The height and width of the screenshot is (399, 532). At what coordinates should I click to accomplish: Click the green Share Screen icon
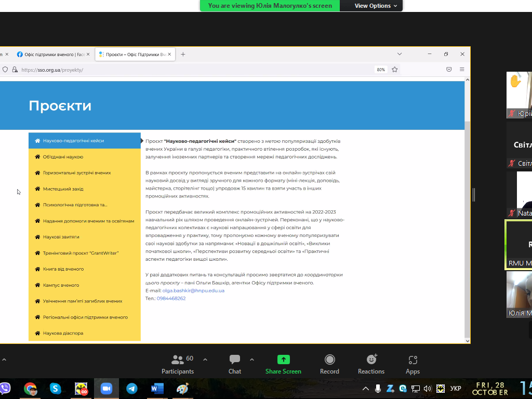(283, 359)
